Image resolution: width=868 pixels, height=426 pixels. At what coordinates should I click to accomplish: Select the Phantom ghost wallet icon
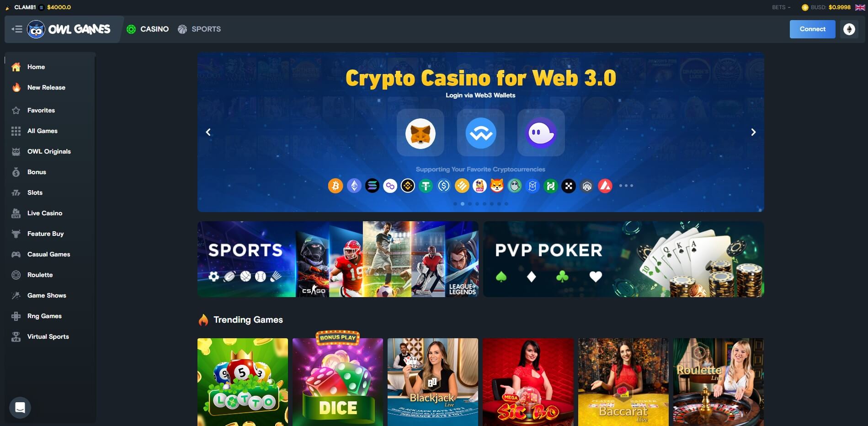click(541, 133)
